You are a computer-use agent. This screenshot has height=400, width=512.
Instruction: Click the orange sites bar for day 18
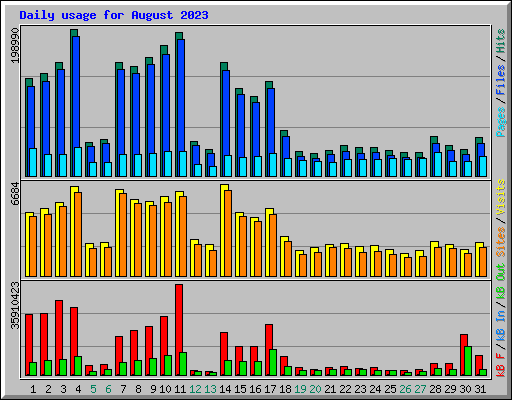point(288,259)
